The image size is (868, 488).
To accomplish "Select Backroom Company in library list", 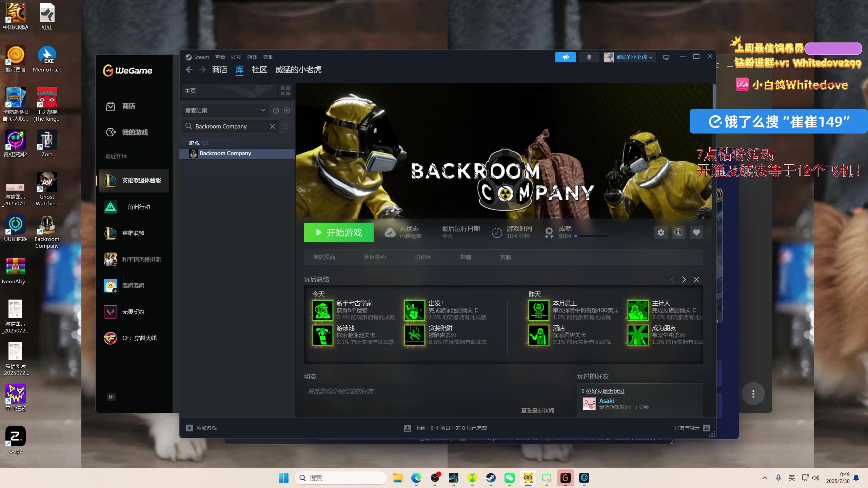I will point(237,154).
